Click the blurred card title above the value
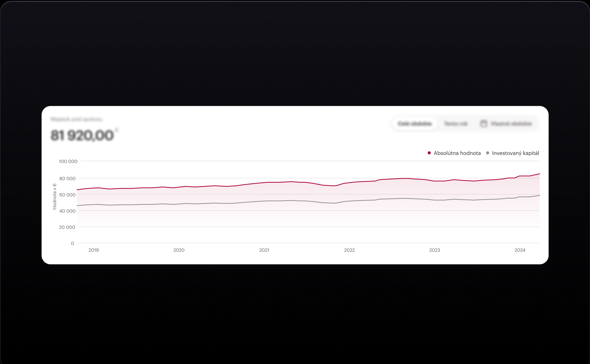Image resolution: width=590 pixels, height=364 pixels. (x=76, y=119)
